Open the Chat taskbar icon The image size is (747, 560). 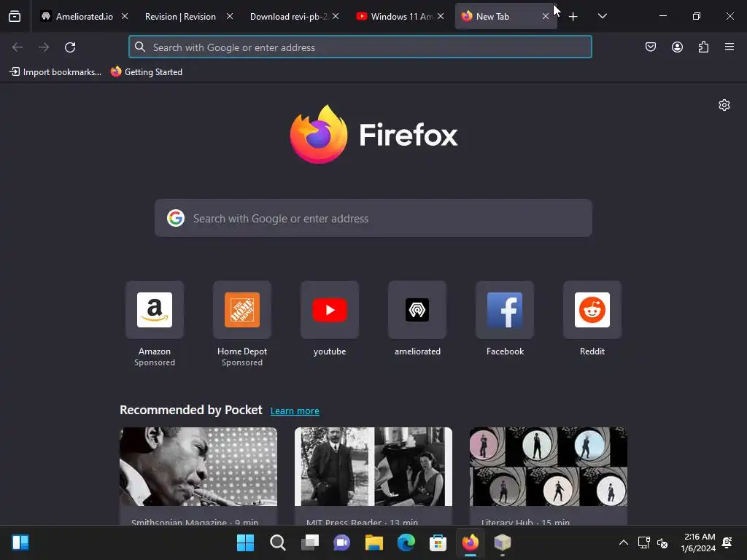click(341, 542)
